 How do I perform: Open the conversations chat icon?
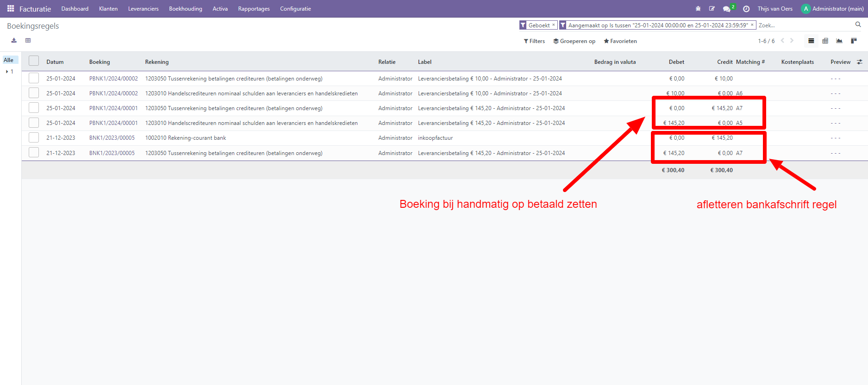tap(727, 9)
